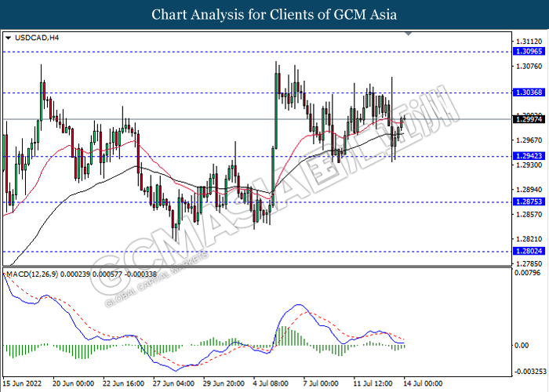Click the 22 Jun 16:00 time label
The height and width of the screenshot is (392, 549).
point(124,383)
